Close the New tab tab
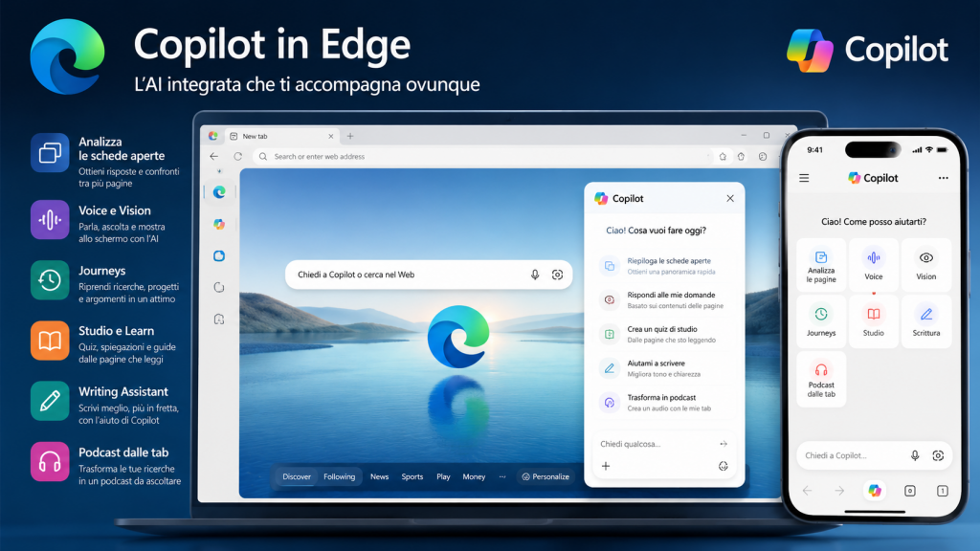The height and width of the screenshot is (551, 980). [x=330, y=136]
